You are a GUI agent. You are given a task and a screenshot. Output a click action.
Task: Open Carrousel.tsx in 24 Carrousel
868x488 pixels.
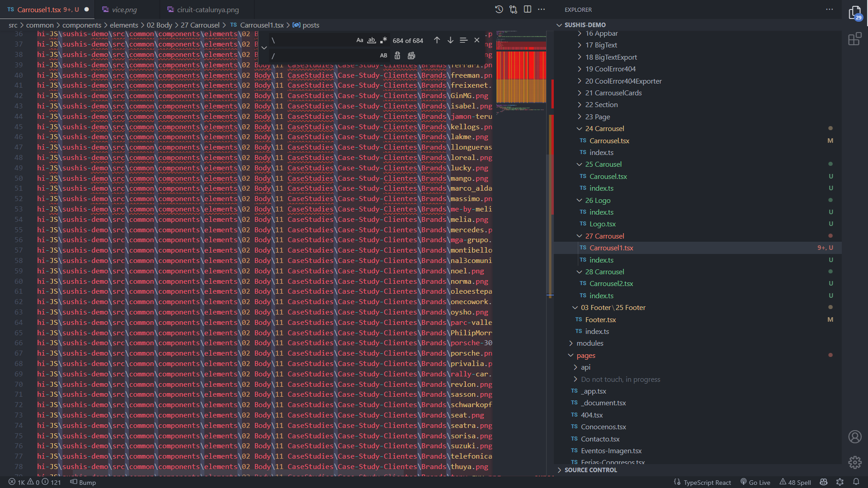[x=609, y=141]
